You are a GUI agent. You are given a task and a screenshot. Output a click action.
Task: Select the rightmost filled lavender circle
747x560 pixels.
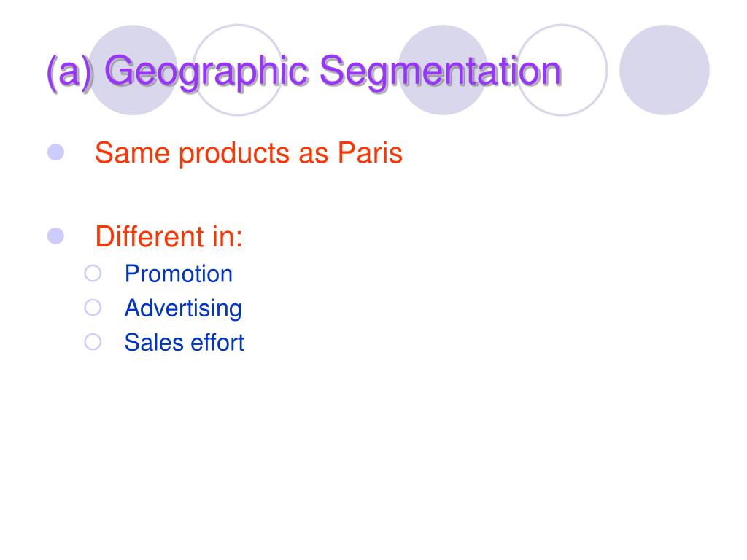point(664,70)
